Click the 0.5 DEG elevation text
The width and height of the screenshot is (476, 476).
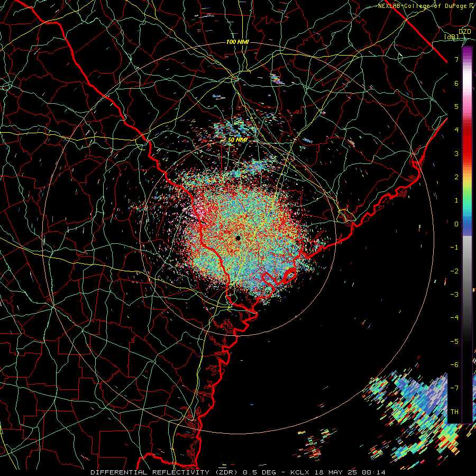tap(260, 472)
